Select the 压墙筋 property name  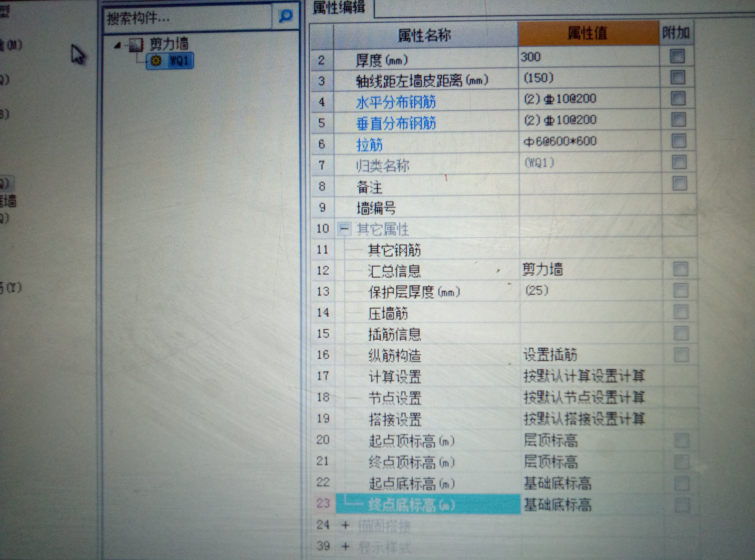388,314
